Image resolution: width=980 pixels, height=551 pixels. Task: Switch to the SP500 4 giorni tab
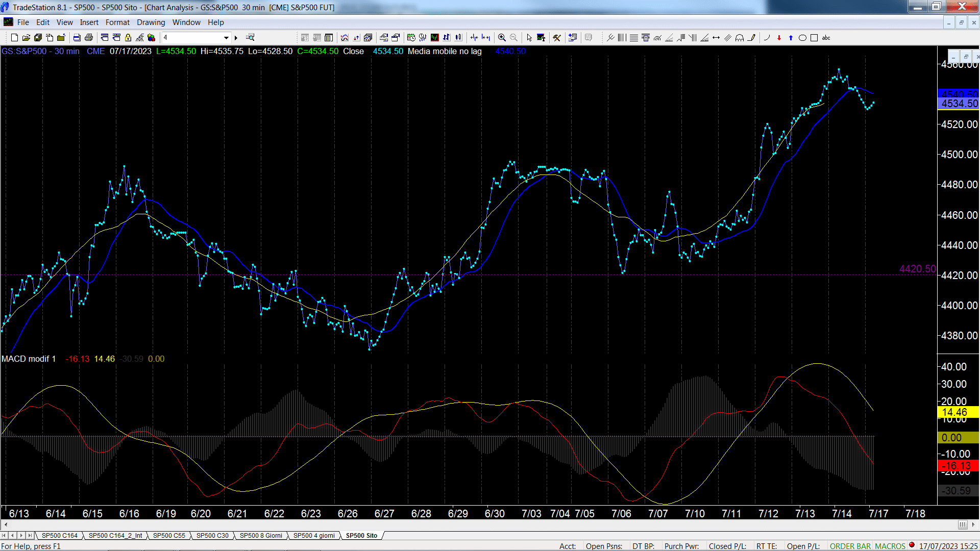pos(314,535)
